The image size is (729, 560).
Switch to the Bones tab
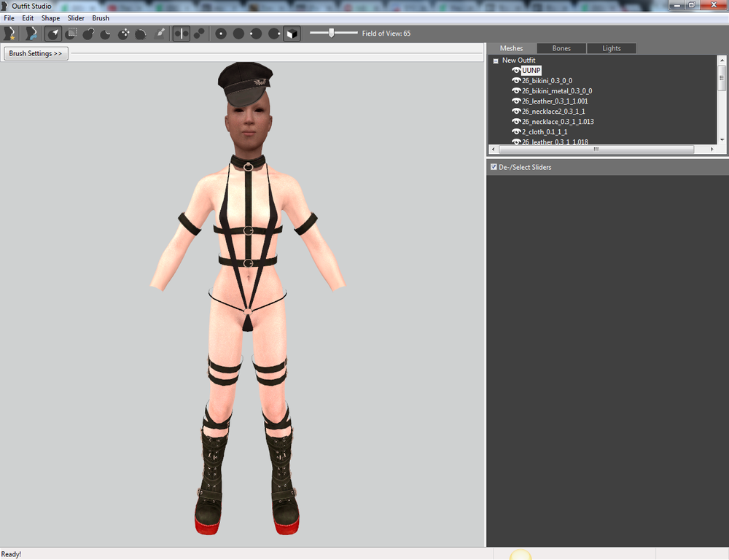point(561,48)
